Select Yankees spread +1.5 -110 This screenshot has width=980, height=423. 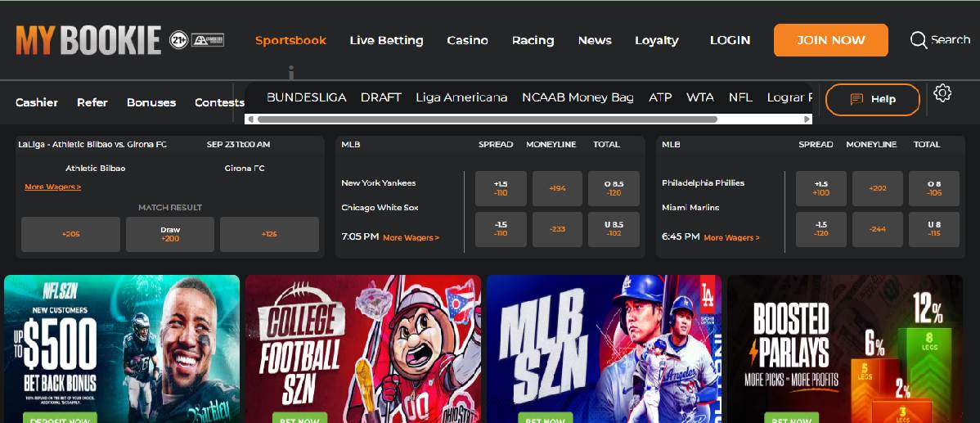[501, 189]
